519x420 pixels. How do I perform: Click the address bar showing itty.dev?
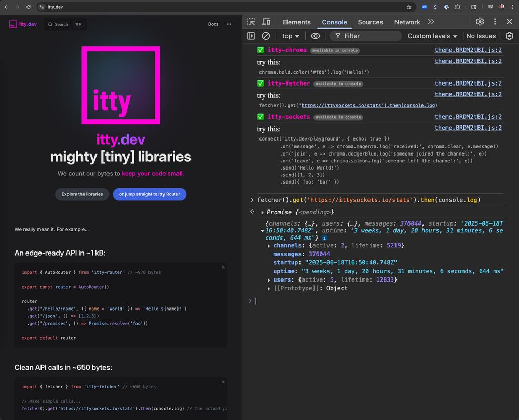pos(225,7)
